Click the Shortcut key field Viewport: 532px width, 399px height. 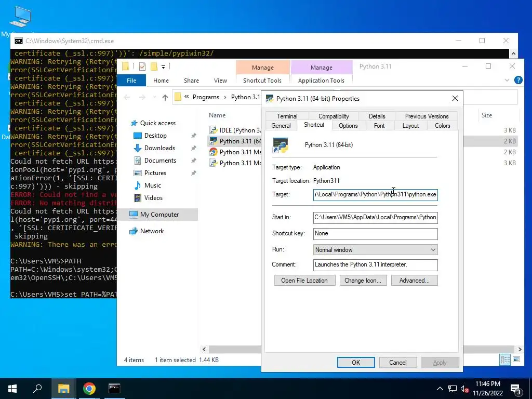[375, 233]
